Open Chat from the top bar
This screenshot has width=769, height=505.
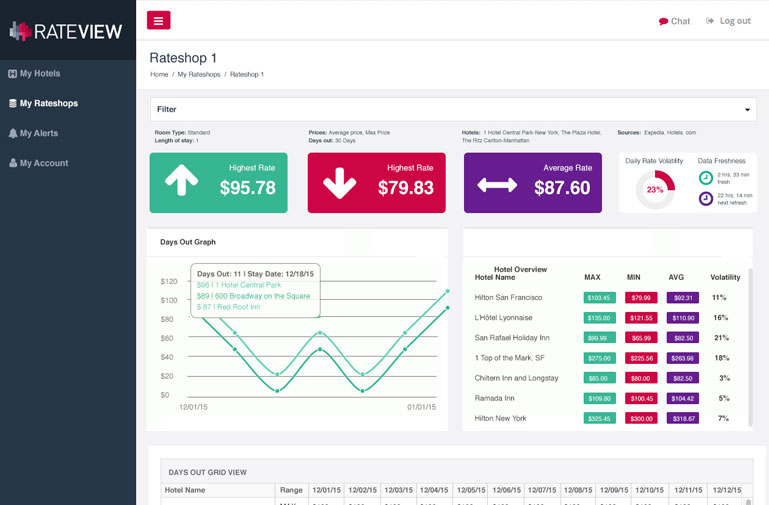coord(674,21)
